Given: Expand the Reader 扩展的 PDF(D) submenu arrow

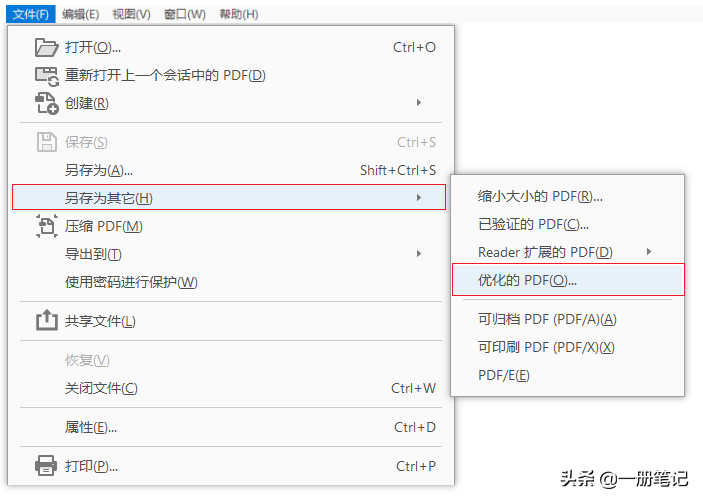Looking at the screenshot, I should [x=649, y=252].
